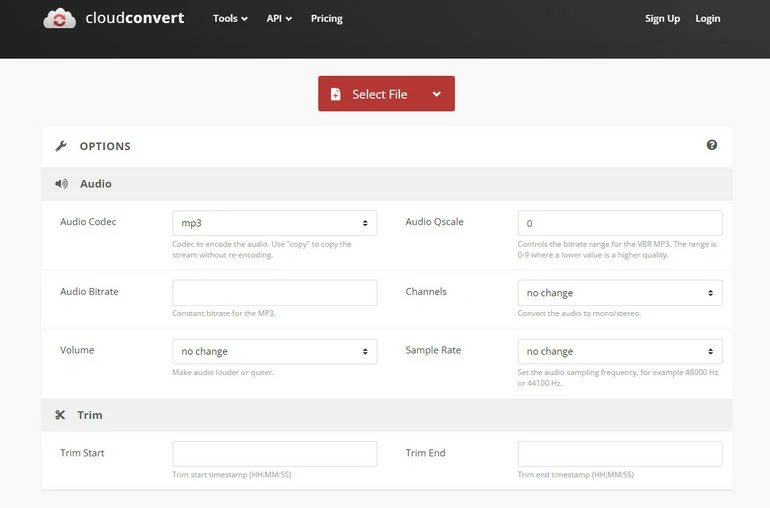Screen dimensions: 770x508
Task: Click 'Convert the audio to mono/stereo.' hint
Action: [579, 313]
